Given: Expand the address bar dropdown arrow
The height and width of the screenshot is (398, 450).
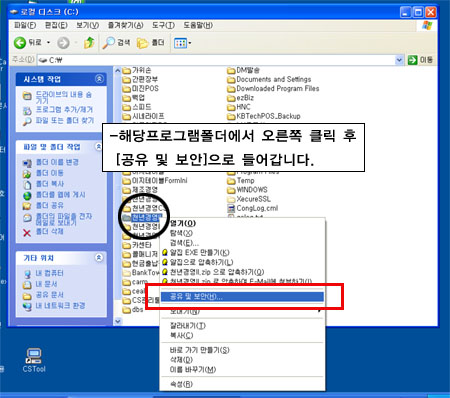Looking at the screenshot, I should pyautogui.click(x=399, y=60).
